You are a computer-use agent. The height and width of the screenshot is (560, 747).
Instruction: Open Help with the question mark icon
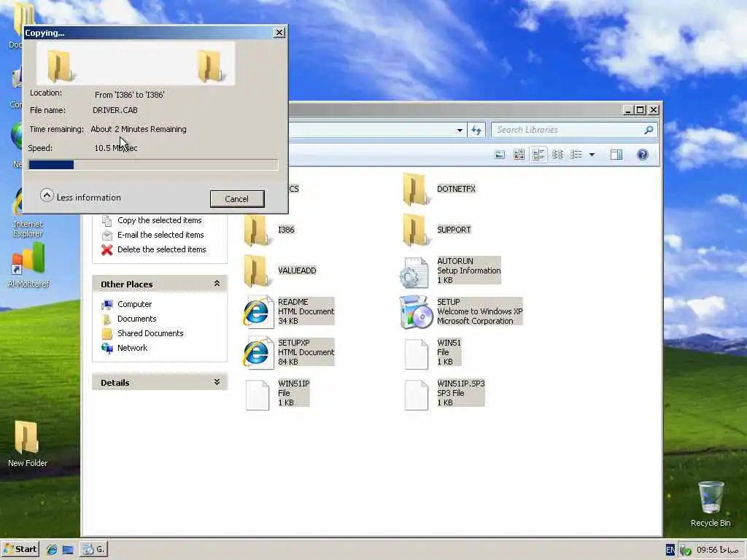click(x=643, y=155)
